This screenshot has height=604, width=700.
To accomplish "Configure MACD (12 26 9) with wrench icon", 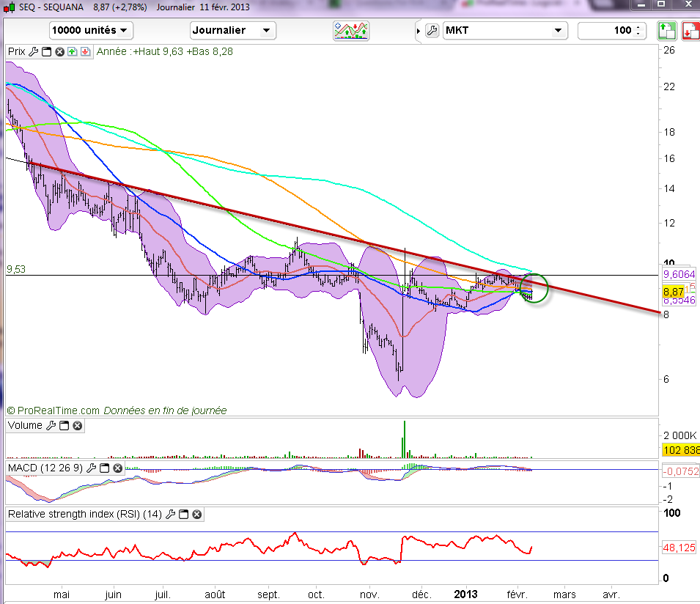I will (92, 468).
